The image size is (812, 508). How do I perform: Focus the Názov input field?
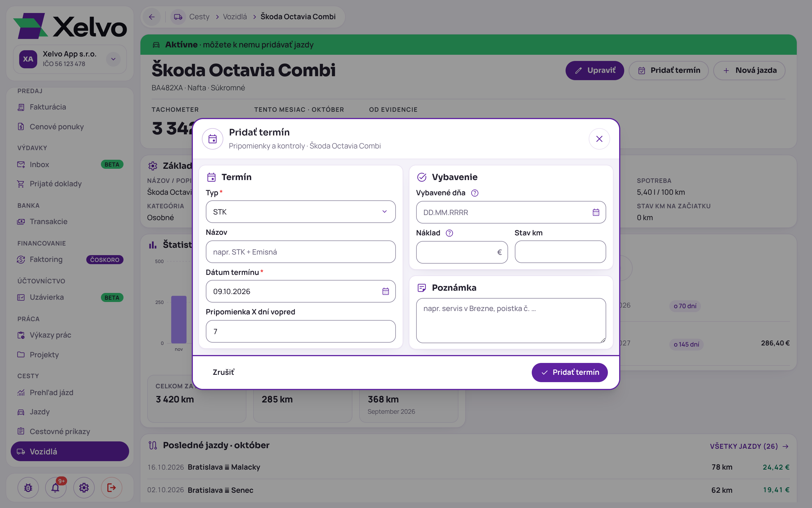click(300, 252)
